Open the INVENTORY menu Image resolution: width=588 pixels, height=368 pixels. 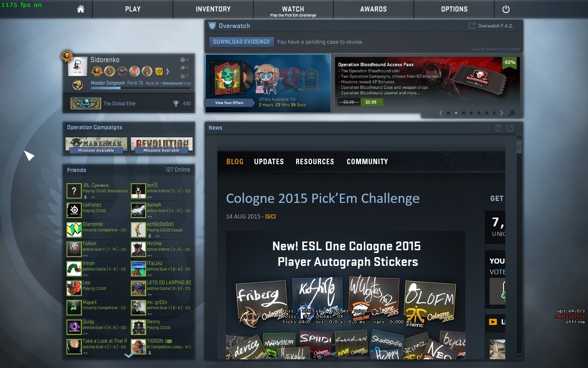pos(213,9)
